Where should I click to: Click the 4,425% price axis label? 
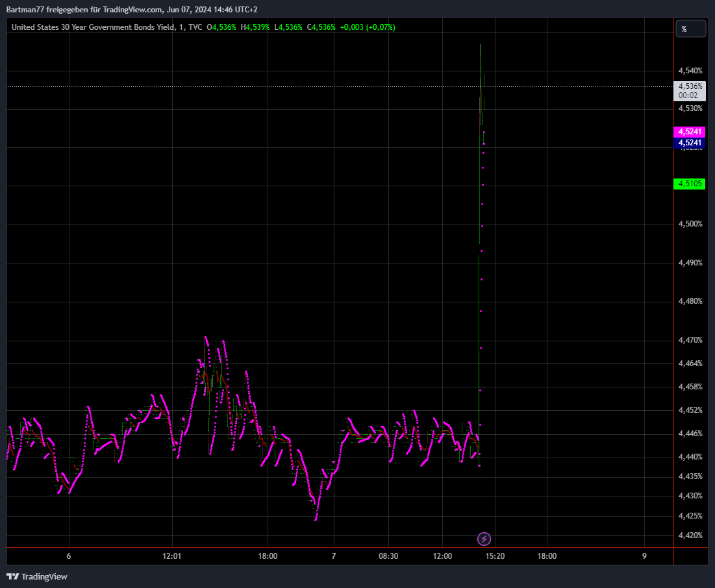pyautogui.click(x=690, y=516)
